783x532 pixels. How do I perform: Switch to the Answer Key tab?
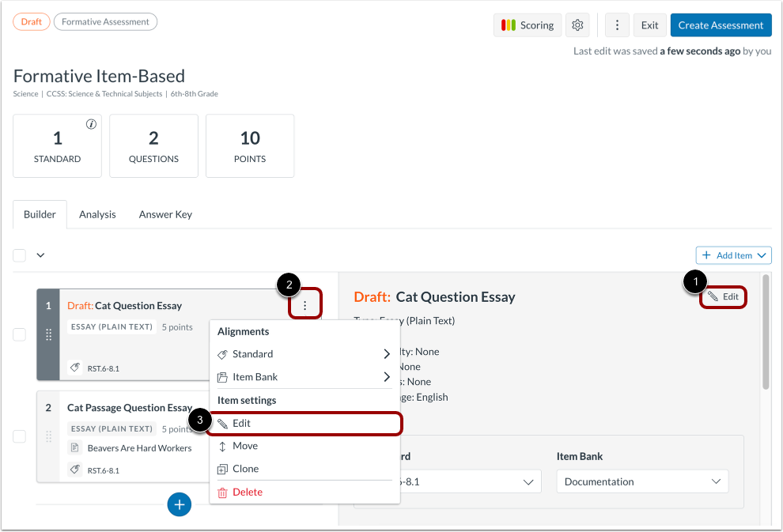(165, 214)
